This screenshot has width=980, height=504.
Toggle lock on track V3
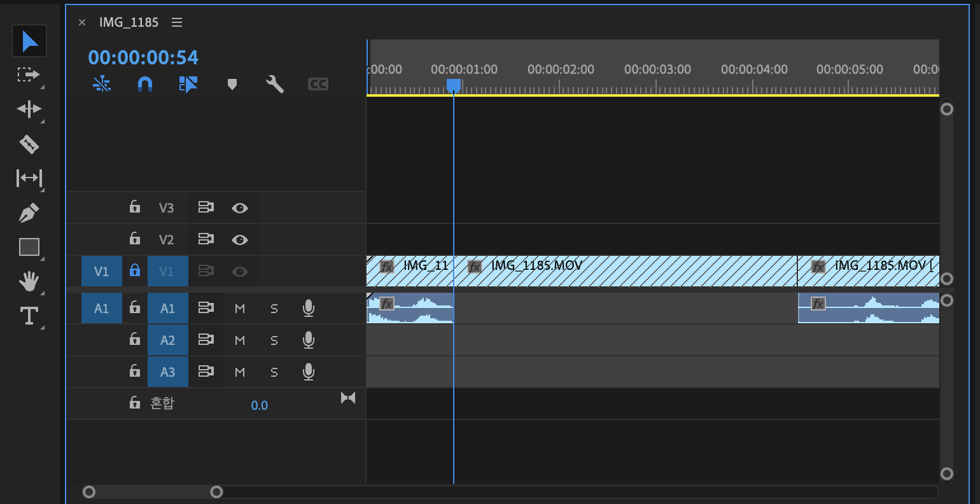pyautogui.click(x=135, y=206)
